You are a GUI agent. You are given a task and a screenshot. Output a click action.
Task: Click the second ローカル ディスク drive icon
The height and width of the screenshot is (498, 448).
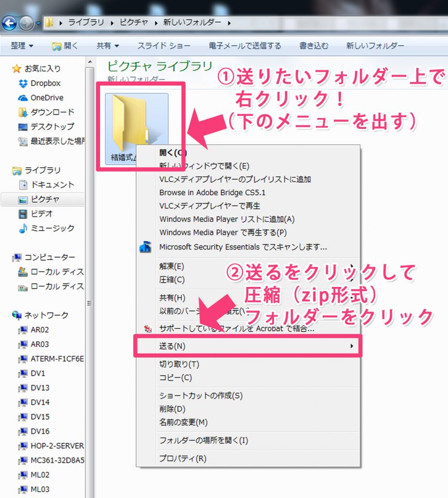tap(23, 287)
